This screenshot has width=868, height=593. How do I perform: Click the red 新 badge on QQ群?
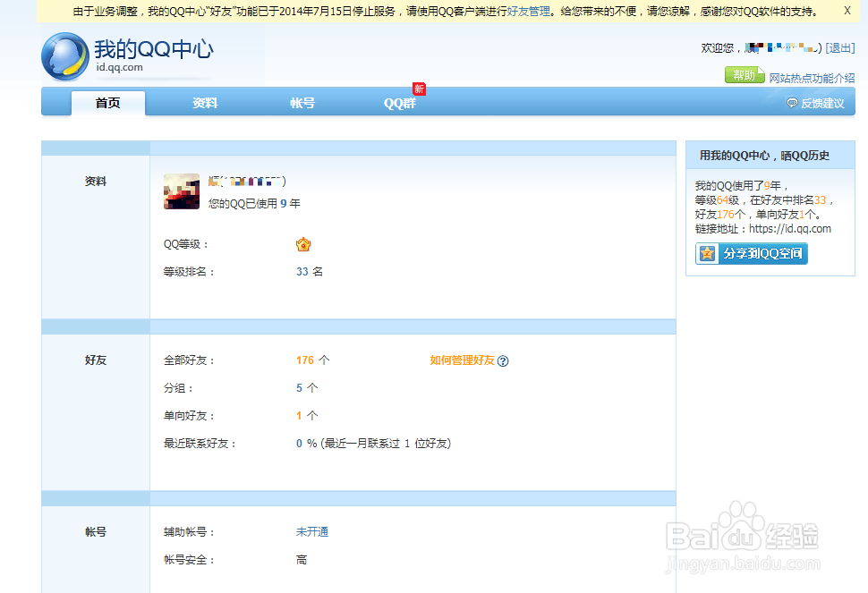(x=419, y=89)
